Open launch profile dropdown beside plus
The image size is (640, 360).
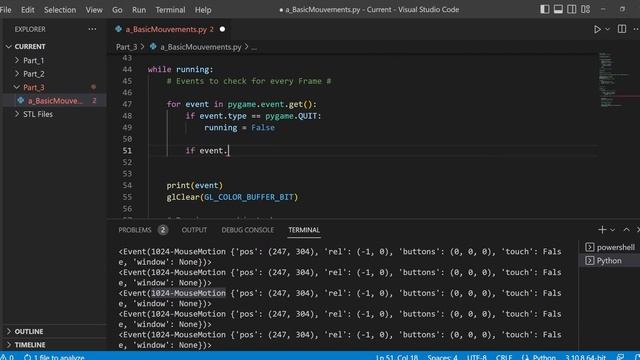(613, 230)
